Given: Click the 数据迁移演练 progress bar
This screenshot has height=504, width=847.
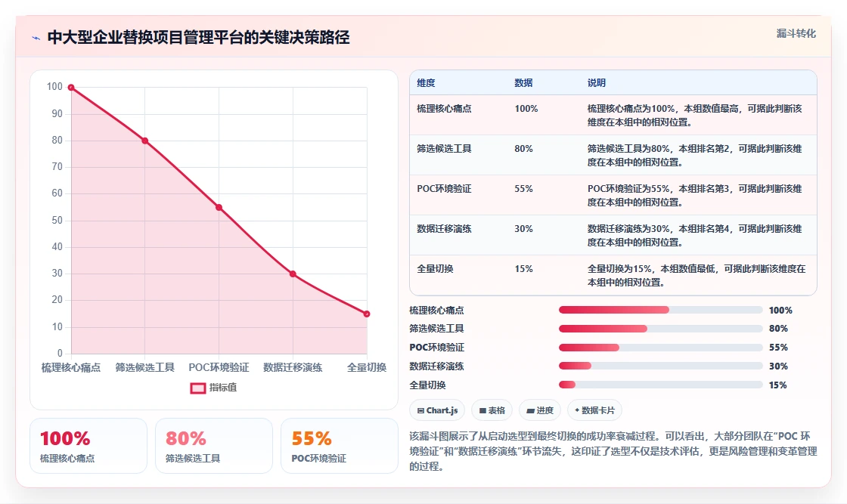Looking at the screenshot, I should pos(661,366).
